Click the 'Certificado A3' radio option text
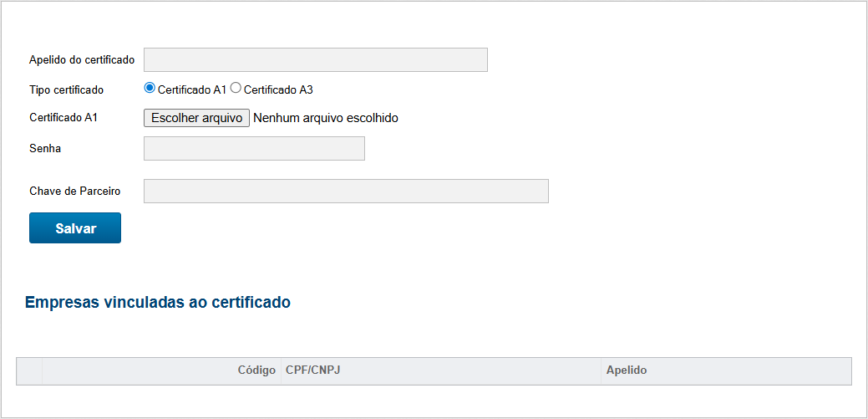Screen dimensions: 868x419 pos(278,89)
